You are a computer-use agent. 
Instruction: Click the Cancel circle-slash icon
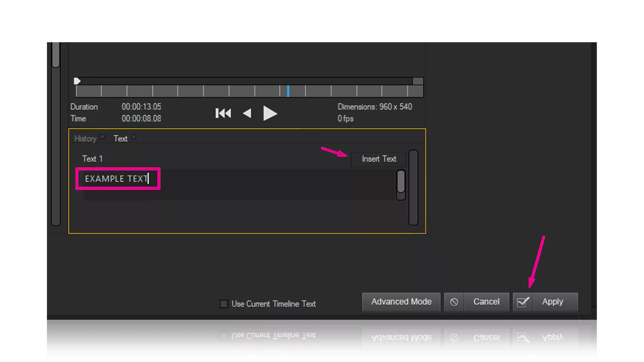click(454, 302)
